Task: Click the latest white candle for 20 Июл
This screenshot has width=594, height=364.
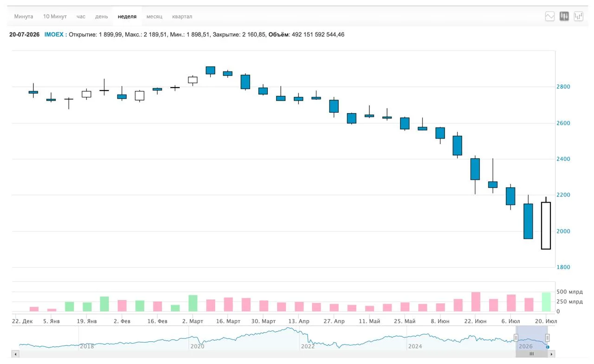Action: [x=546, y=225]
